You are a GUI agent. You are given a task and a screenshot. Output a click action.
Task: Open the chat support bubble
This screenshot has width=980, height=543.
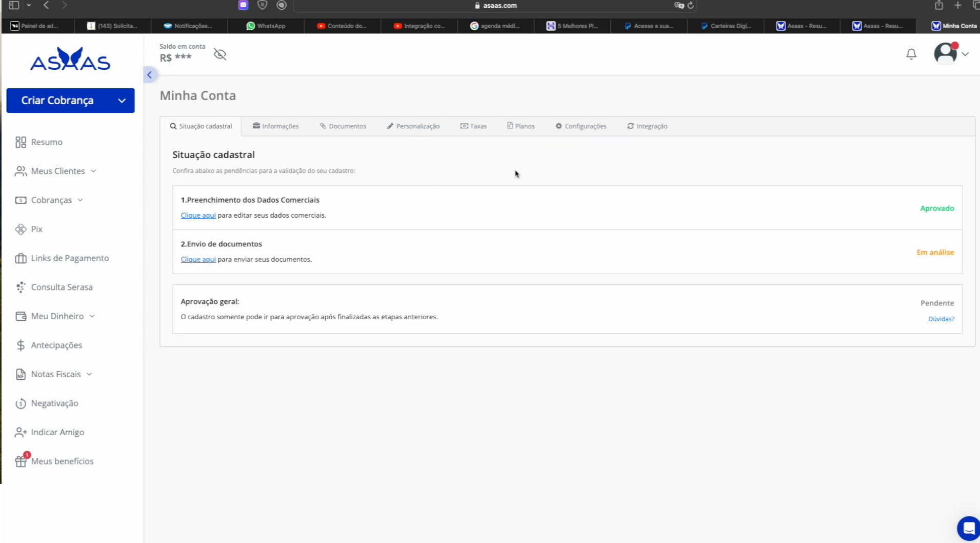click(968, 528)
